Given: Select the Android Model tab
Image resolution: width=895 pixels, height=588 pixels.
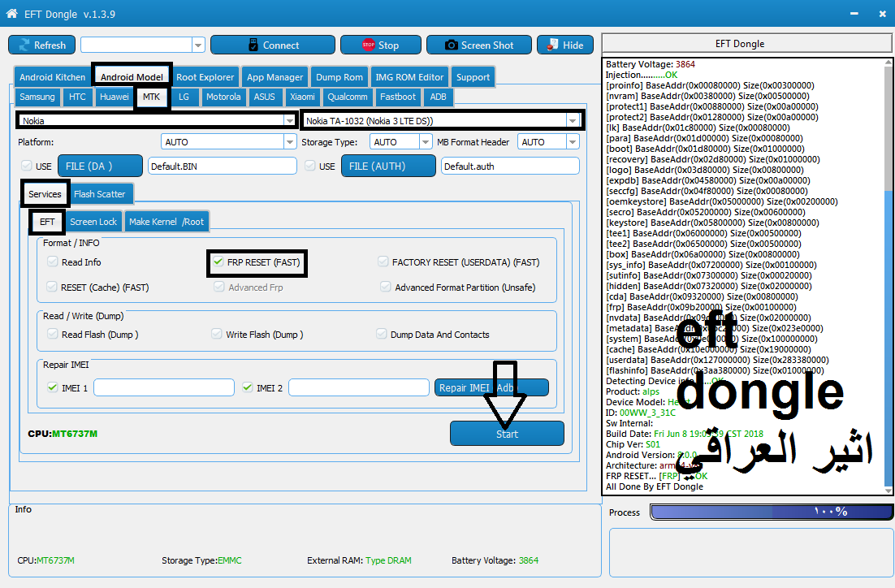Looking at the screenshot, I should pyautogui.click(x=132, y=77).
